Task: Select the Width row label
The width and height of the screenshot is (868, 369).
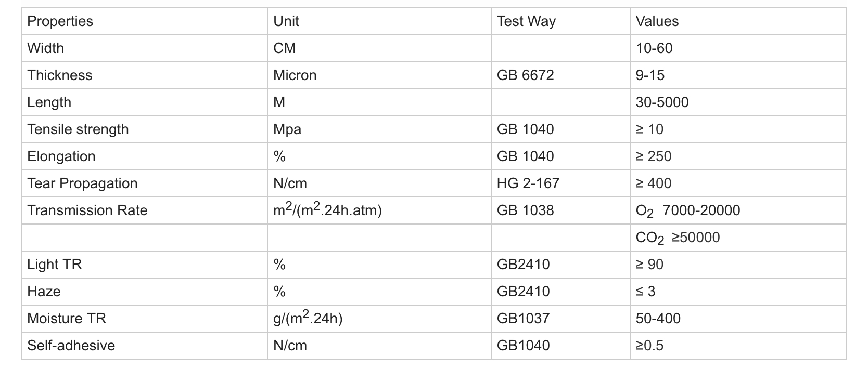Action: (45, 48)
